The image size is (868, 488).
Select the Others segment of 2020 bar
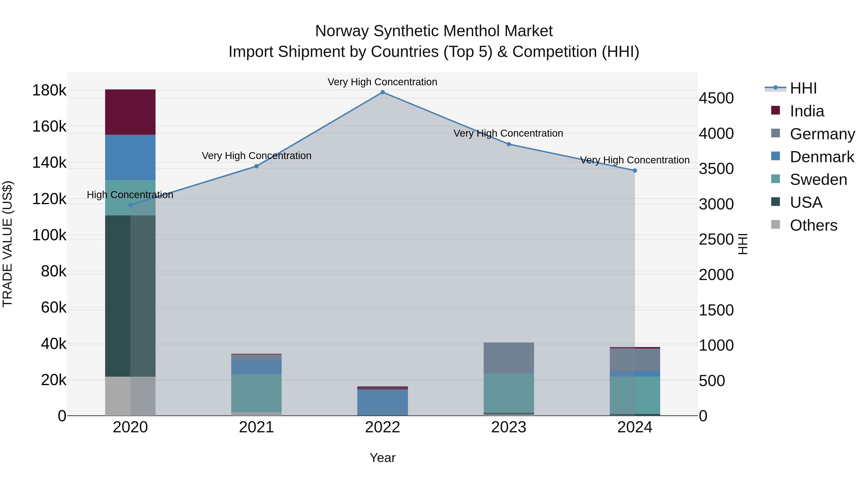coord(130,396)
